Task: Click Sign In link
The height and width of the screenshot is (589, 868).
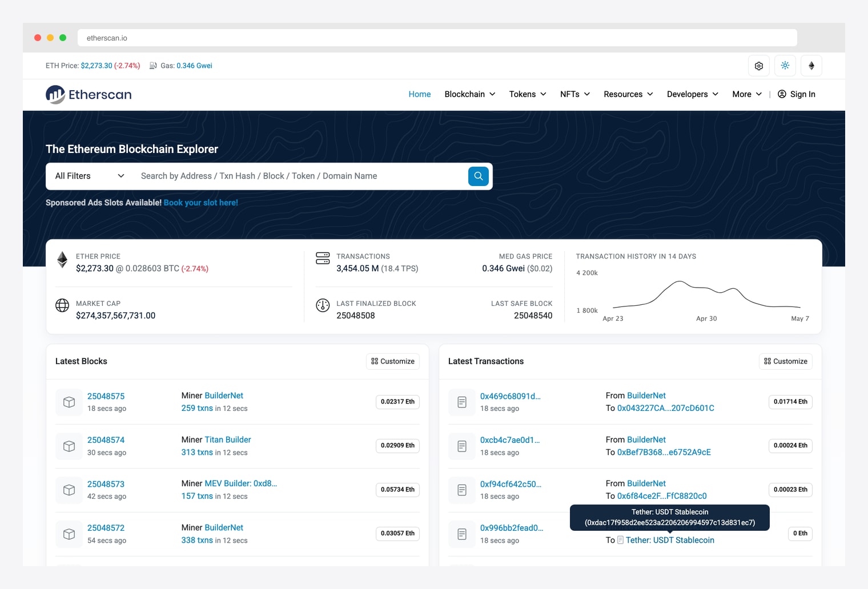Action: [x=797, y=94]
